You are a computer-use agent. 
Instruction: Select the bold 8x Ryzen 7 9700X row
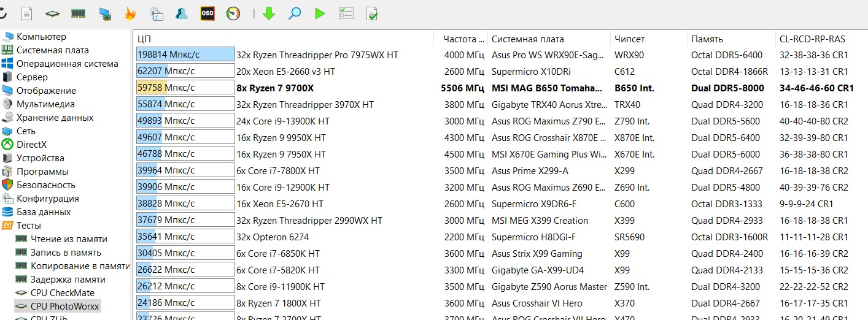(275, 88)
